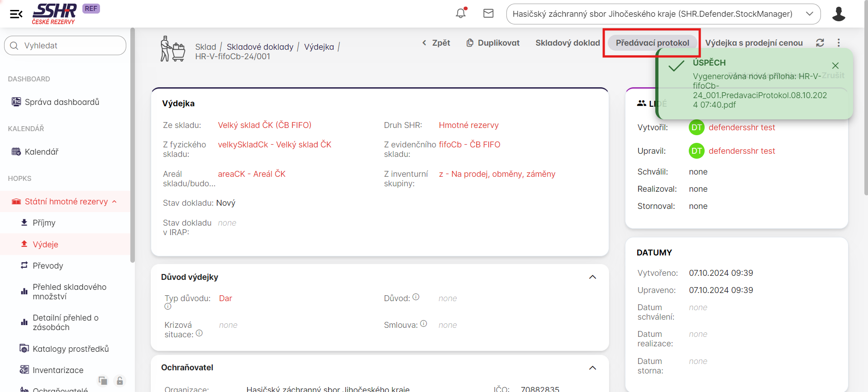Open the messages envelope icon
Screen dimensions: 868x392
click(x=488, y=14)
